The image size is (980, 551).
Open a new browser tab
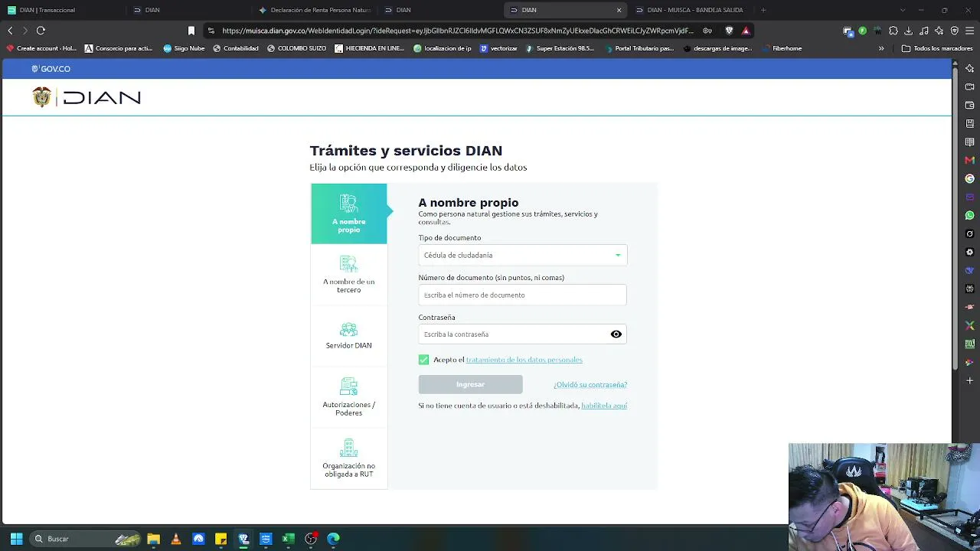[x=763, y=10]
